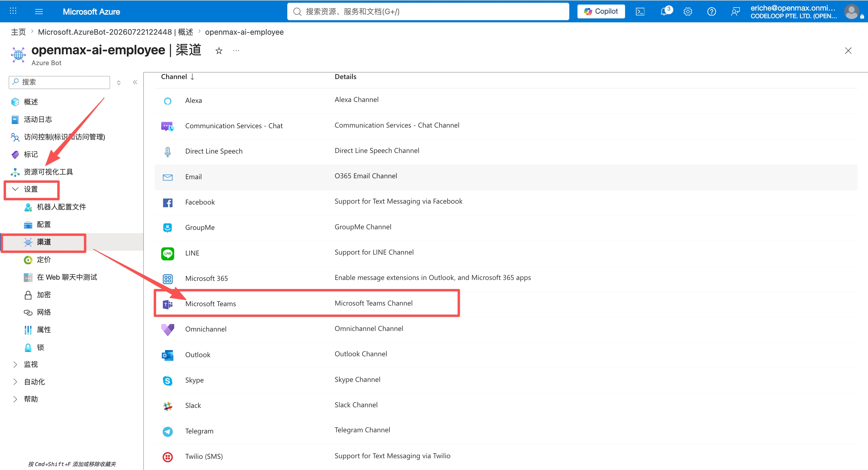Focus the sidebar 搜索 field

click(x=60, y=82)
